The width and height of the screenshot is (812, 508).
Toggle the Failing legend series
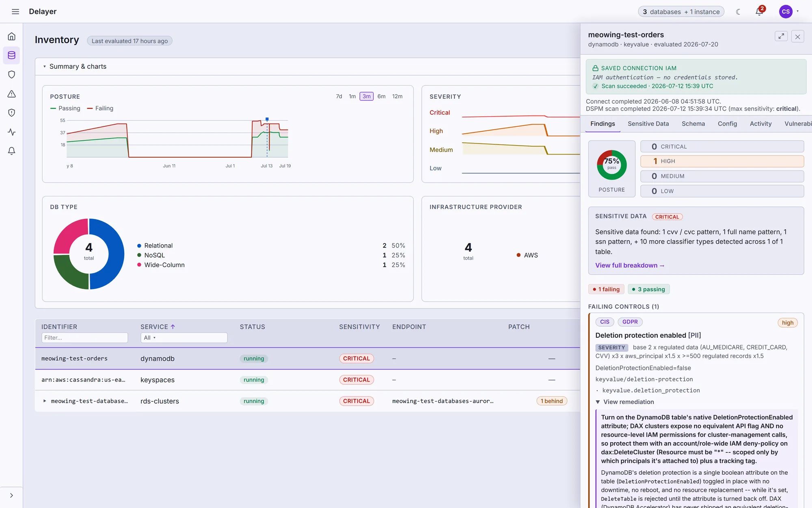(x=100, y=109)
